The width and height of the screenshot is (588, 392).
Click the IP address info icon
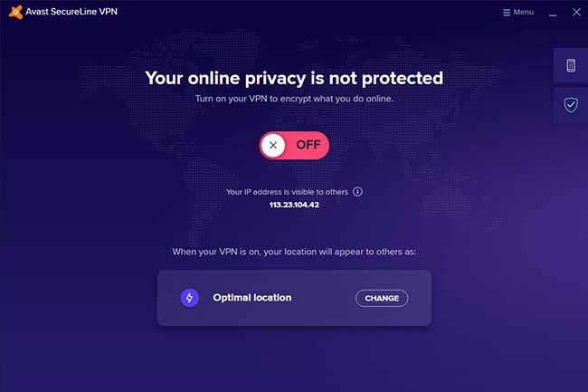click(x=357, y=192)
